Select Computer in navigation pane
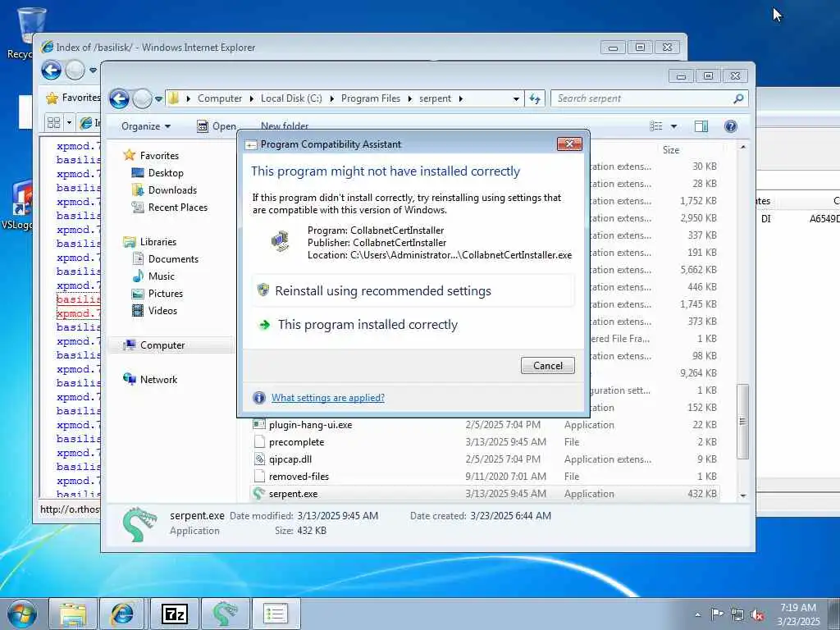840x630 pixels. tap(154, 345)
